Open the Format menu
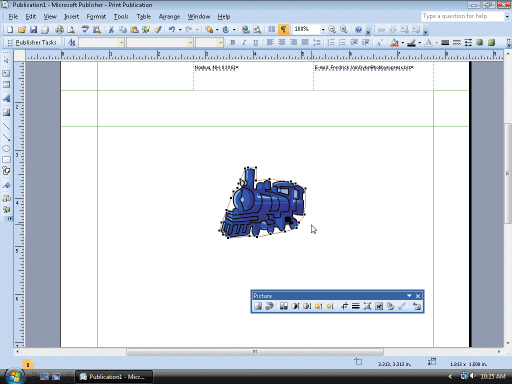The width and height of the screenshot is (512, 384). pos(96,17)
